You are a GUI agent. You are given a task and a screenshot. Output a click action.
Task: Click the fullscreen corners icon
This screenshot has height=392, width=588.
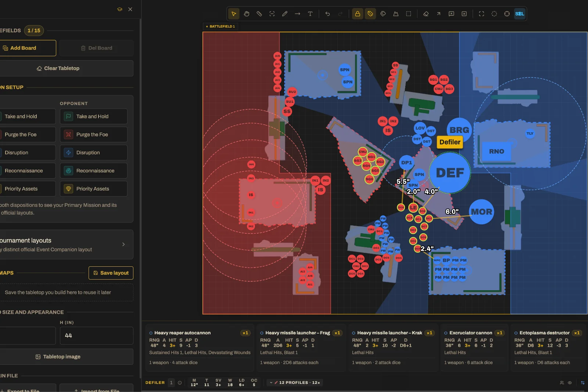(x=481, y=14)
